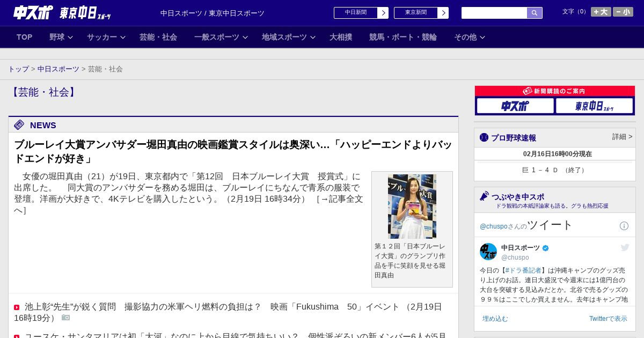Click the 埋め込む link
This screenshot has height=338, width=644.
click(495, 319)
